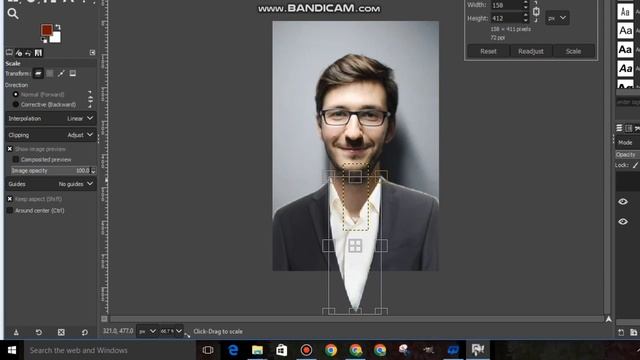Click the Width input field

[x=506, y=5]
